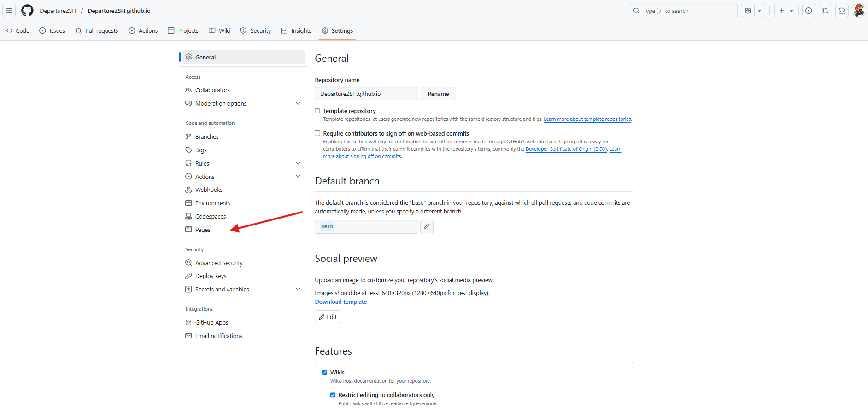Uncheck the Wikis feature checkbox
Screen dimensions: 868x409
coord(325,373)
